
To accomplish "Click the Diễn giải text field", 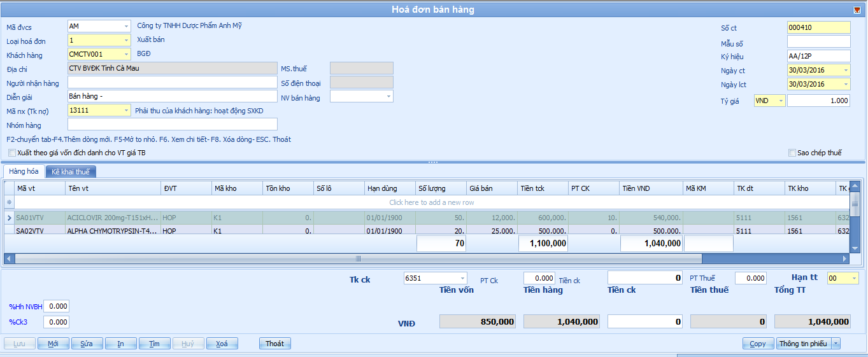I will (172, 96).
